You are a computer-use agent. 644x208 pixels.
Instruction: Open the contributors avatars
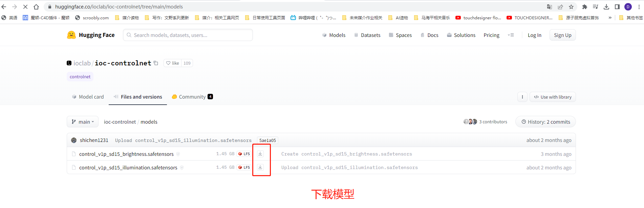coord(470,122)
